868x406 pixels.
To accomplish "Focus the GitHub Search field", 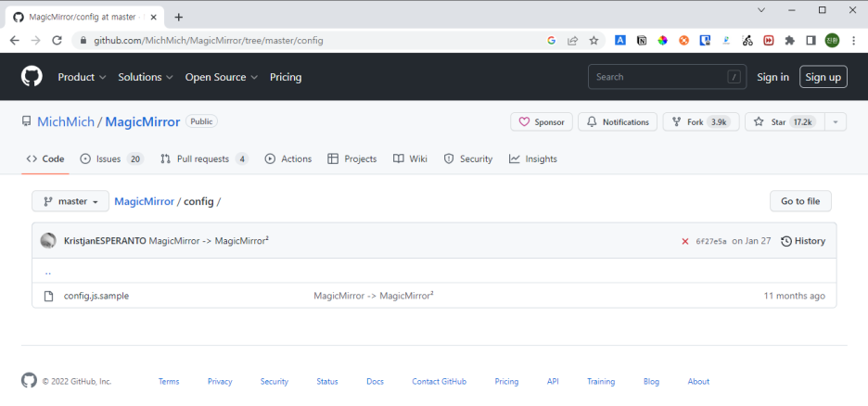I will click(x=667, y=77).
